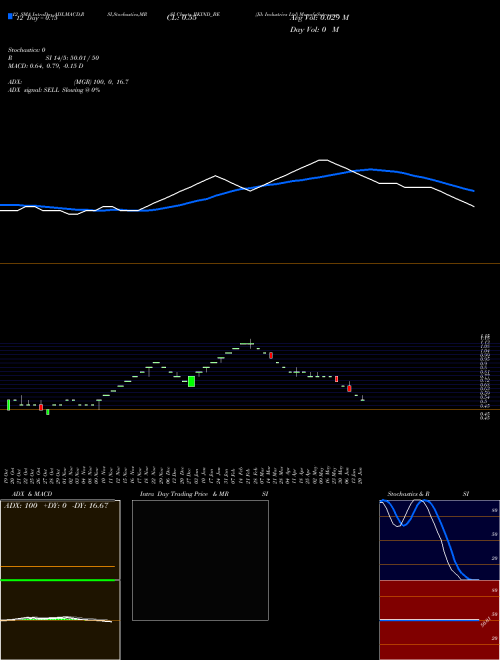Click the Avg Vol 0.029 M text

pos(319,18)
